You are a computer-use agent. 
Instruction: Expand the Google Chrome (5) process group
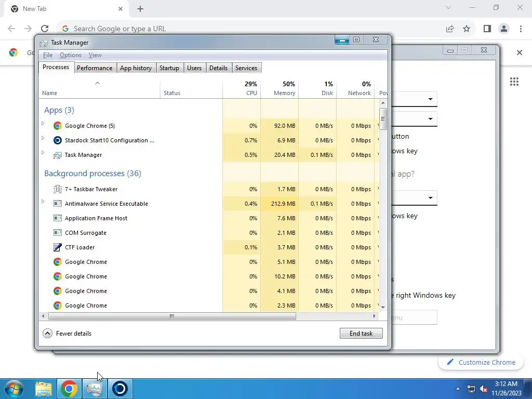coord(43,124)
